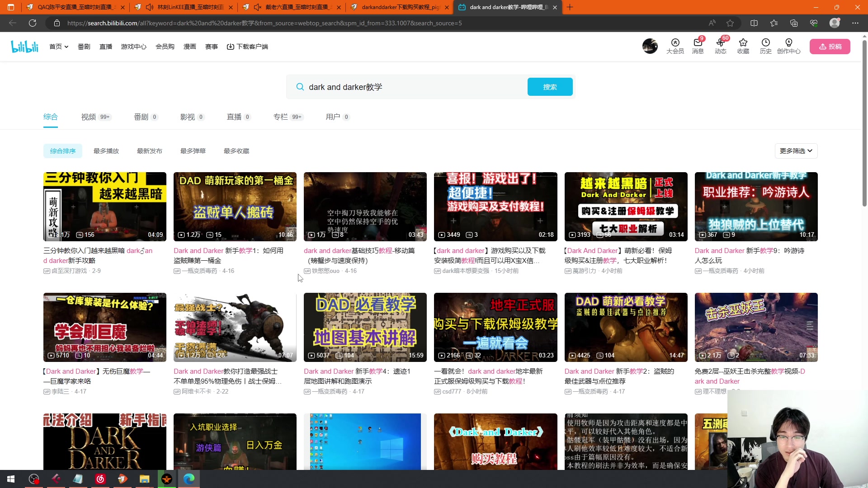Screen dimensions: 868x488
Task: Sort by 综合排序
Action: click(63, 151)
